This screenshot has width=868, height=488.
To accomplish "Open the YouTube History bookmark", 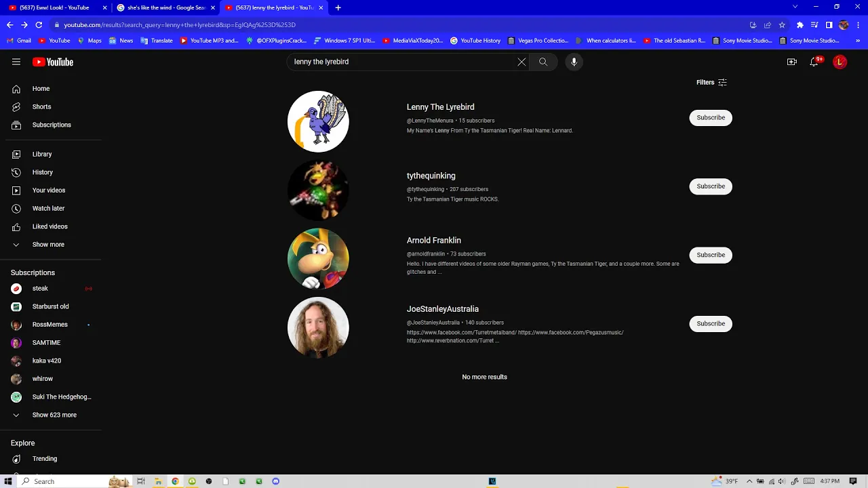I will pos(475,41).
